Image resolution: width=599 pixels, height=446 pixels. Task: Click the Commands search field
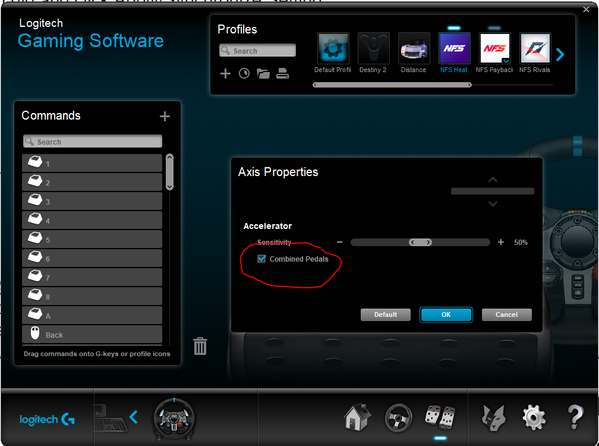coord(92,141)
